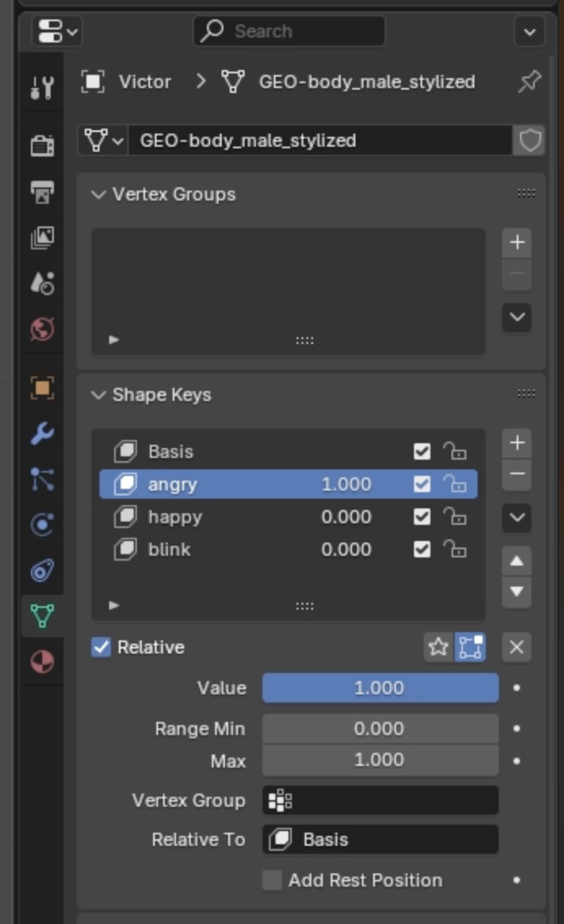Toggle the lock icon on happy row
The width and height of the screenshot is (564, 924).
click(455, 517)
